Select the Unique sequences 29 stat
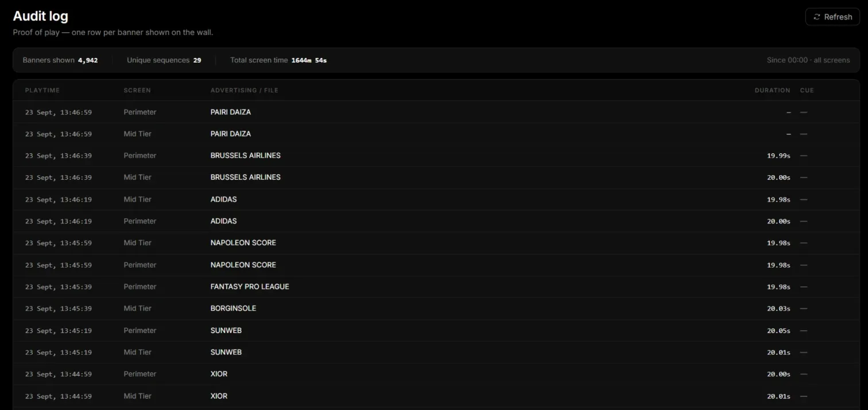 (164, 60)
